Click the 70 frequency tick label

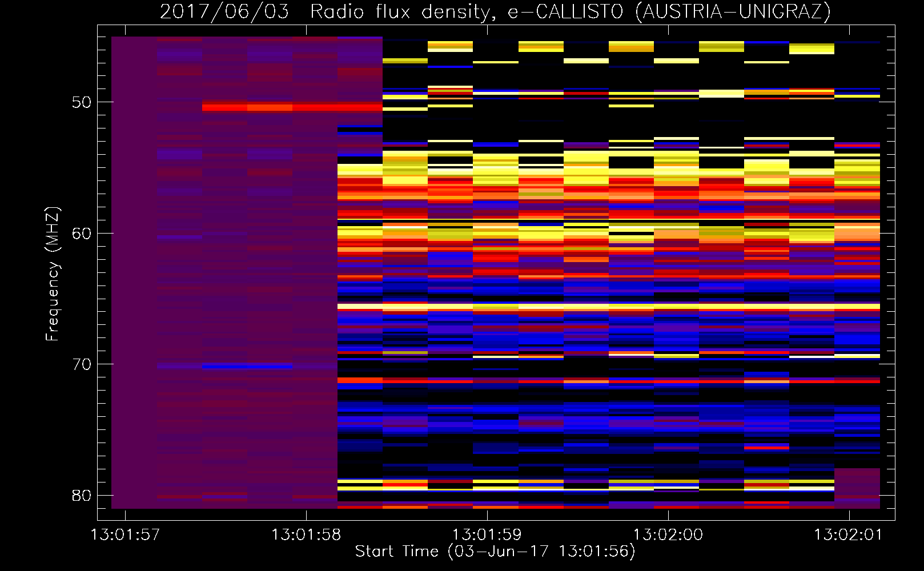pos(82,364)
